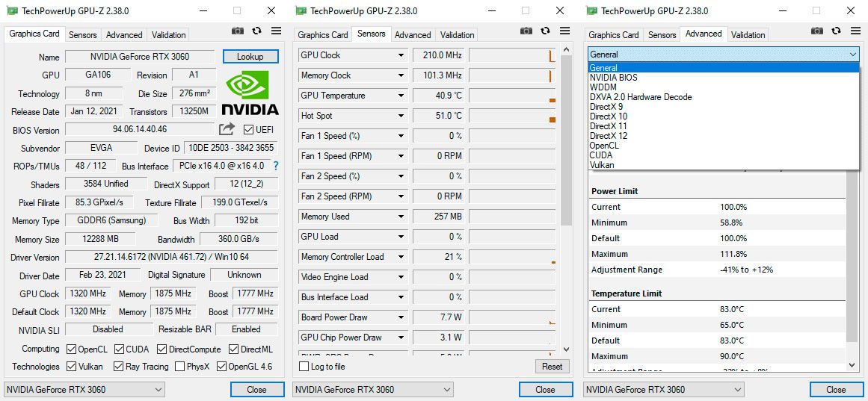This screenshot has width=868, height=401.
Task: Toggle the OpenCL checkbox
Action: tap(71, 349)
